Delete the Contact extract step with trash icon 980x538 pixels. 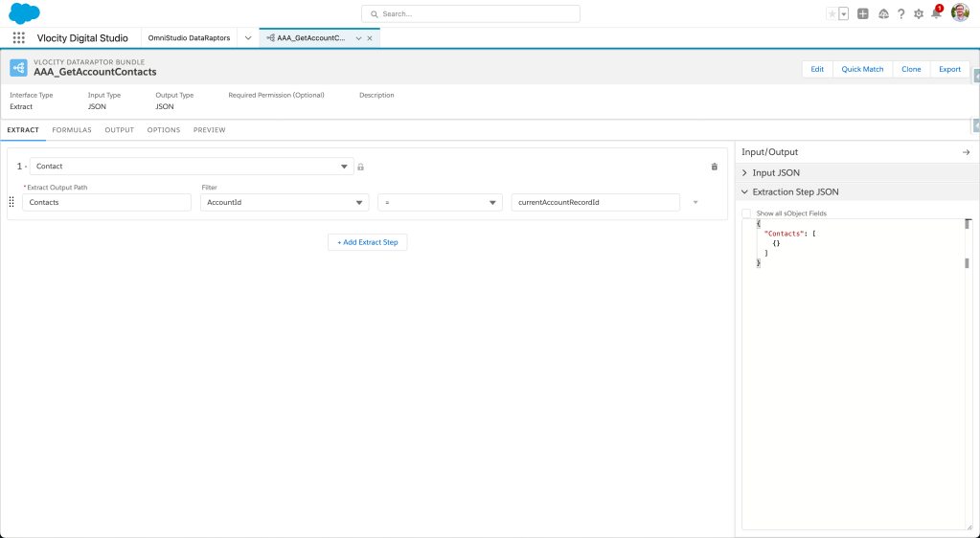[714, 167]
